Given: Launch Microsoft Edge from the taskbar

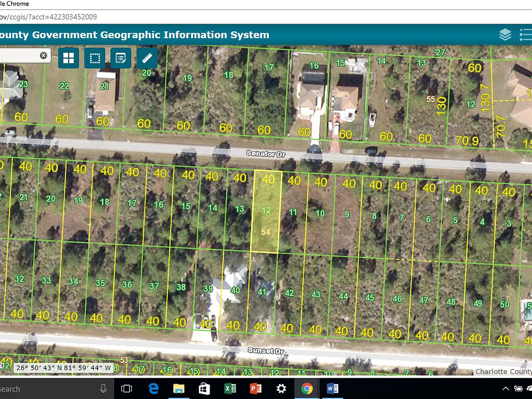Looking at the screenshot, I should click(x=154, y=389).
